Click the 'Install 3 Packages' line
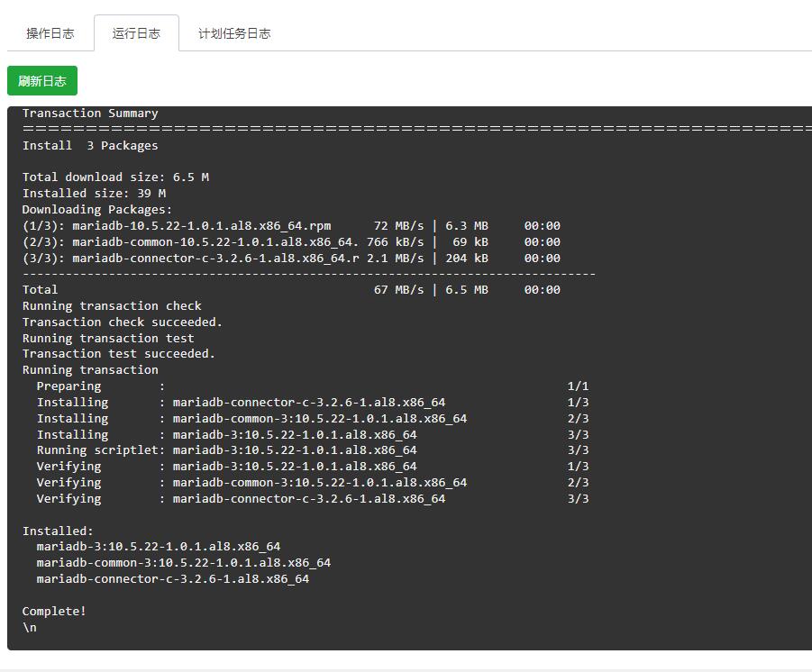Image resolution: width=812 pixels, height=672 pixels. [90, 145]
